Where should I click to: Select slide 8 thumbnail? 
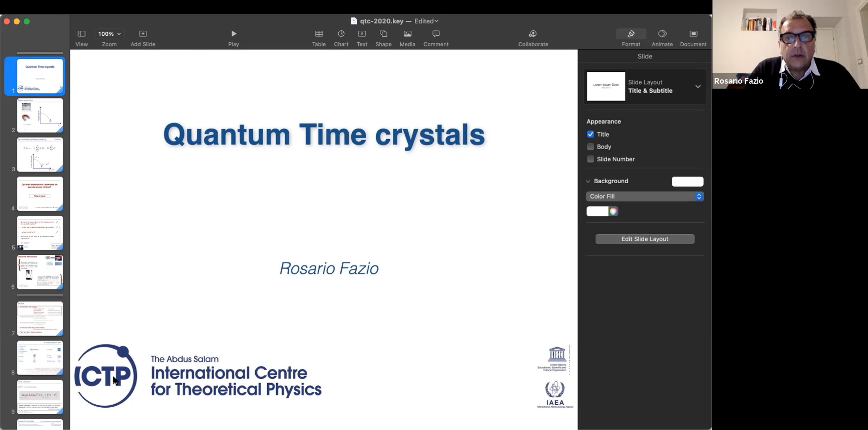pos(40,358)
